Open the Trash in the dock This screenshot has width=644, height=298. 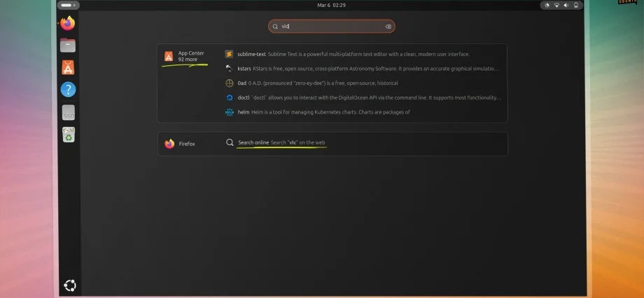pyautogui.click(x=69, y=135)
